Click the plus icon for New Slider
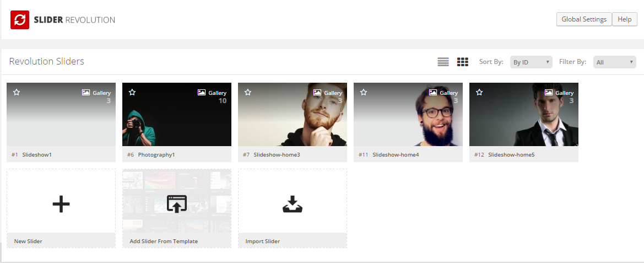Image resolution: width=644 pixels, height=263 pixels. (x=61, y=204)
